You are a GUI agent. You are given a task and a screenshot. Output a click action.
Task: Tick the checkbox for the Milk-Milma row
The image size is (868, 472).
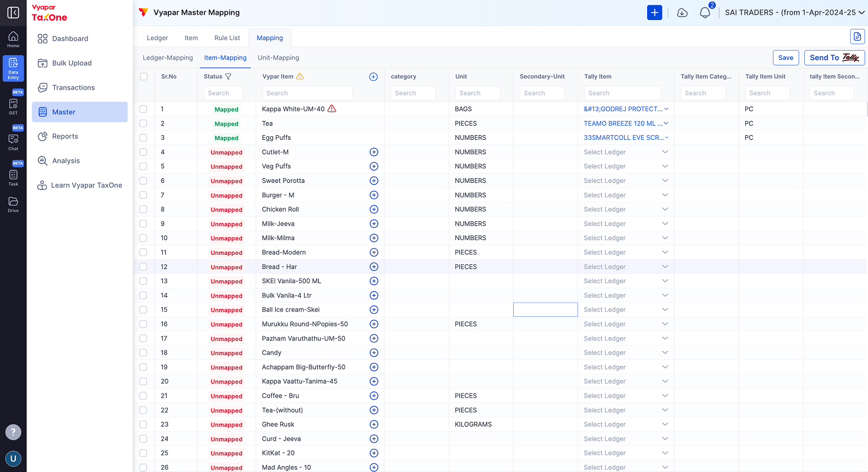pos(143,238)
